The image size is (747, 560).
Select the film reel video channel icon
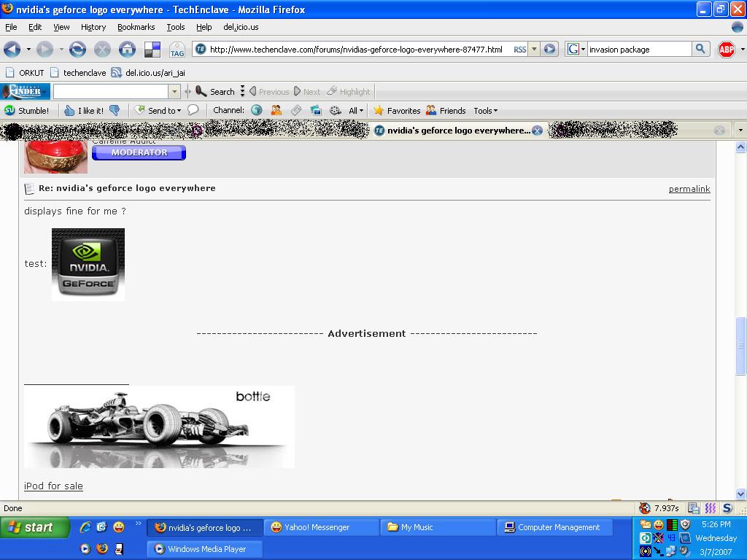click(x=336, y=110)
